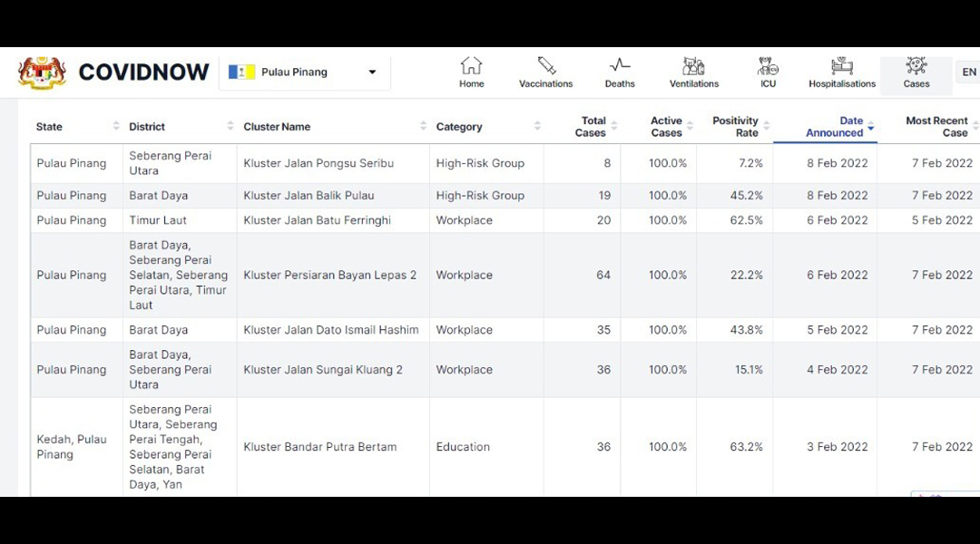Viewport: 980px width, 544px height.
Task: Click the 3 Feb 2022 announced date
Action: pos(837,447)
